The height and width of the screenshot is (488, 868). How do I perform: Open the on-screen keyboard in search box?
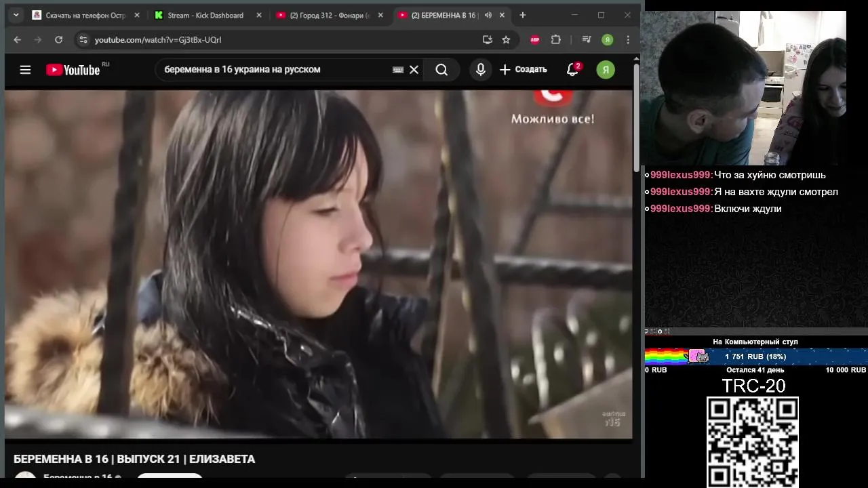tap(398, 70)
